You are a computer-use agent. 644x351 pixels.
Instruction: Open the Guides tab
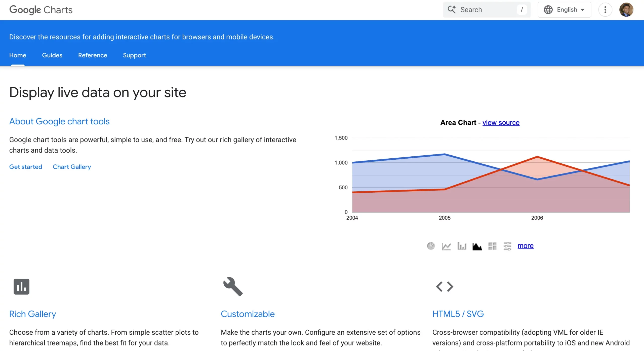(52, 55)
